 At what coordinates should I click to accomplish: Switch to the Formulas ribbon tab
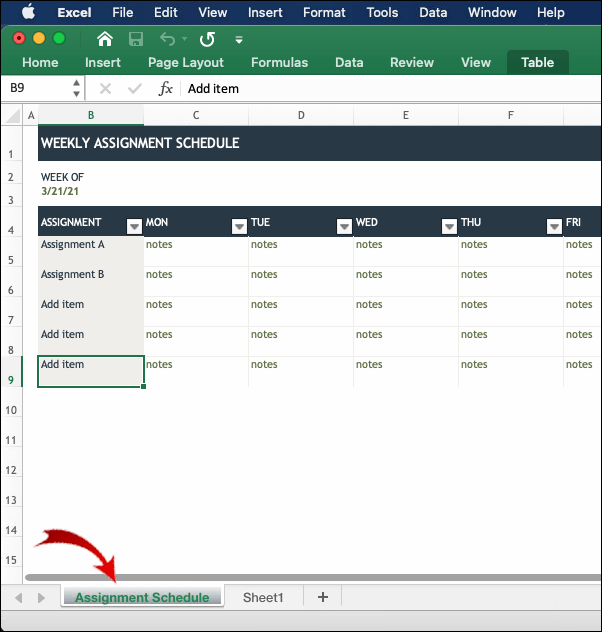click(x=280, y=62)
